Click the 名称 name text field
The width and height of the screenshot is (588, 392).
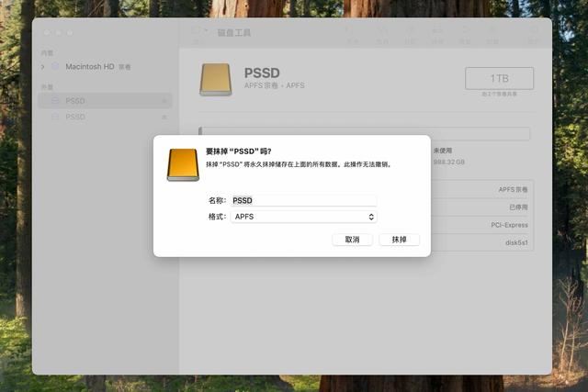click(304, 200)
